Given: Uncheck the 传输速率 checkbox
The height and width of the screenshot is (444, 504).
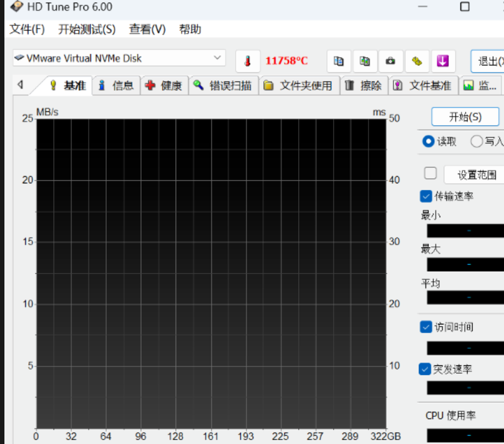Looking at the screenshot, I should click(426, 197).
